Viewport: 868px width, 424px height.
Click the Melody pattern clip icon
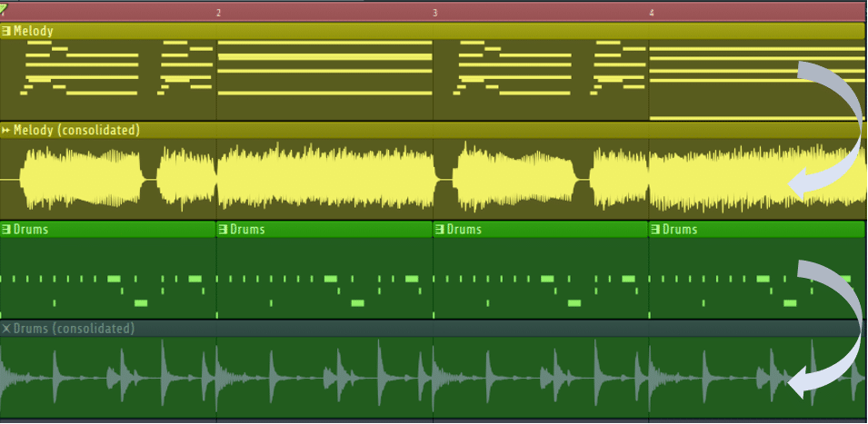6,31
